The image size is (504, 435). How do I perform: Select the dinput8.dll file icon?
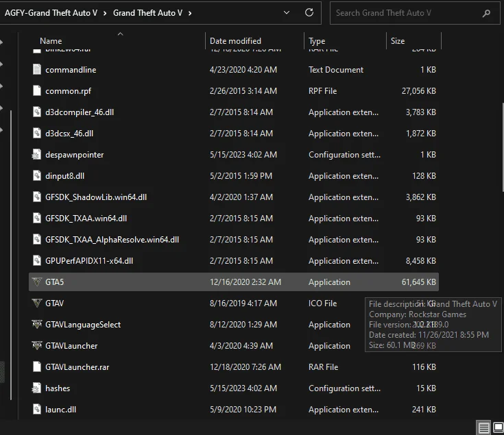point(37,175)
